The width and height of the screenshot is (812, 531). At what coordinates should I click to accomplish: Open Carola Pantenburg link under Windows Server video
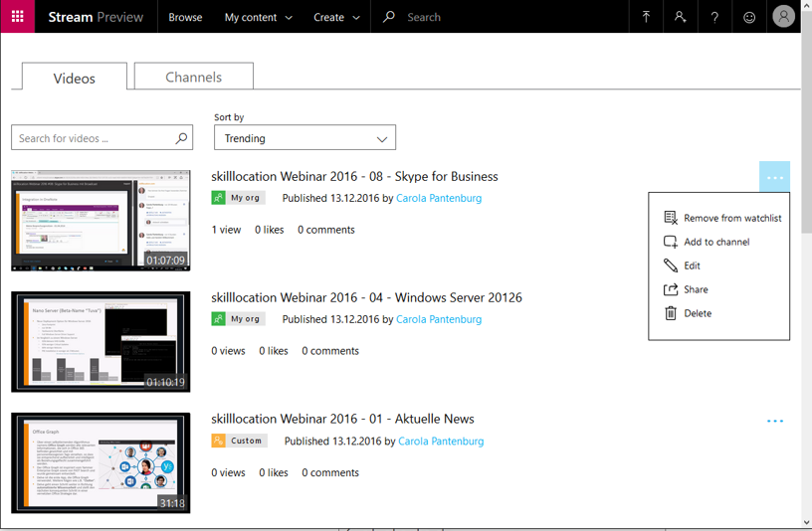coord(439,319)
